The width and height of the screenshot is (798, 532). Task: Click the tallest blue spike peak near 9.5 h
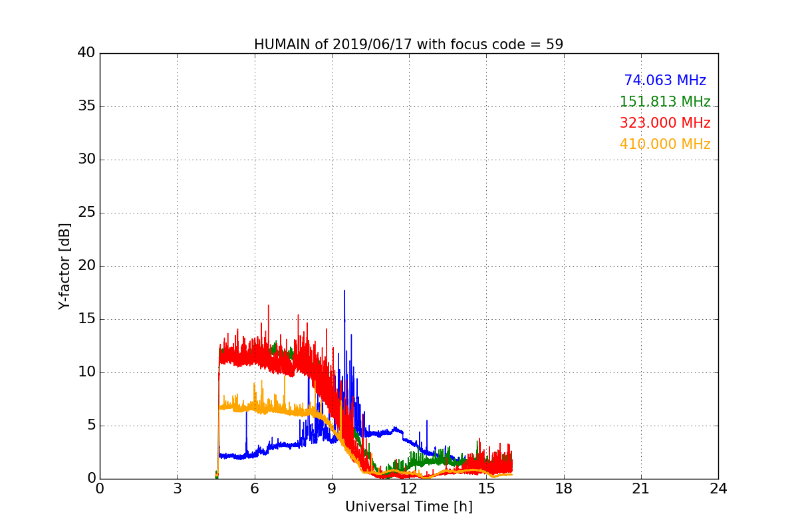click(344, 291)
